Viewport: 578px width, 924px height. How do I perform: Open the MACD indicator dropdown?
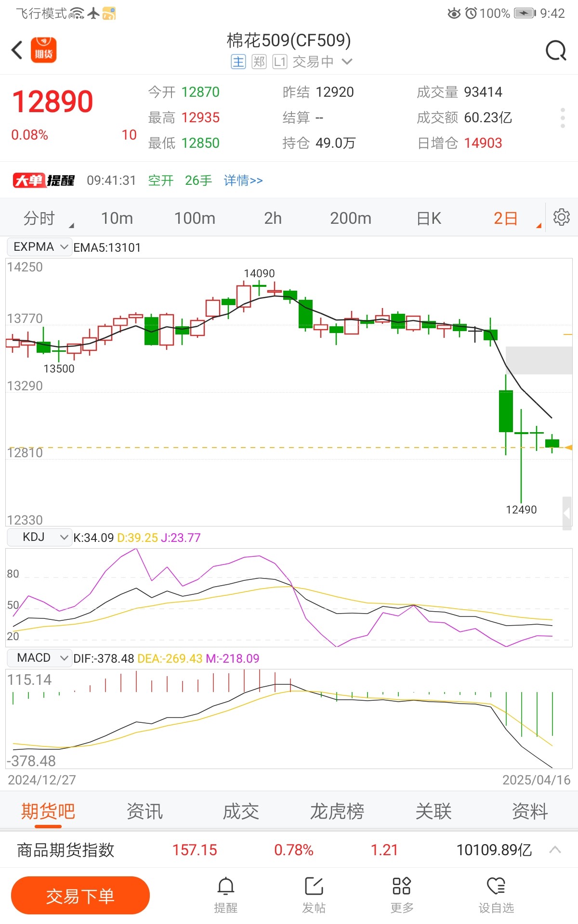(39, 658)
